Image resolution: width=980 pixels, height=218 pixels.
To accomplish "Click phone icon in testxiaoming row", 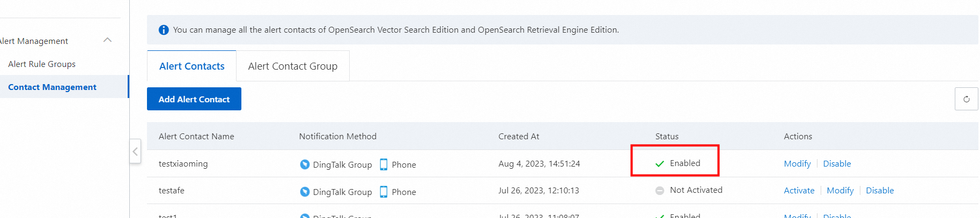I will 384,164.
